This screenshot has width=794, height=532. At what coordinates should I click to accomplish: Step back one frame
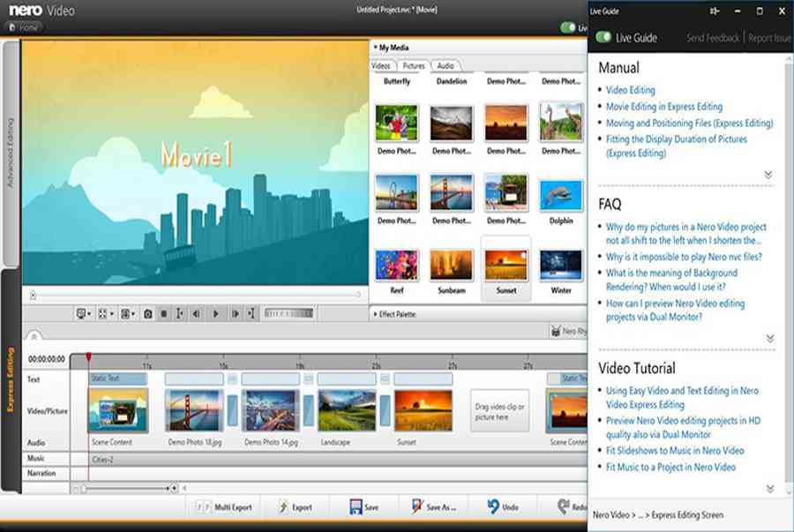196,314
